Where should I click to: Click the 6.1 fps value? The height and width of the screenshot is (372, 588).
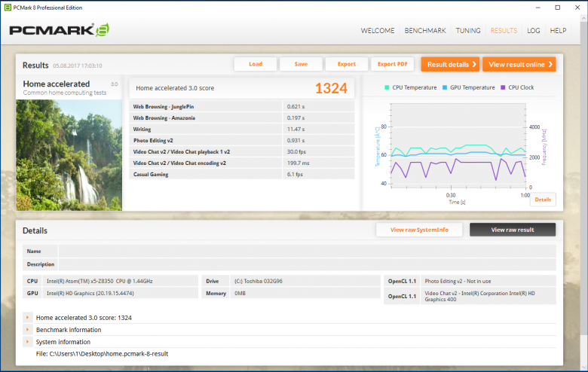click(x=295, y=174)
